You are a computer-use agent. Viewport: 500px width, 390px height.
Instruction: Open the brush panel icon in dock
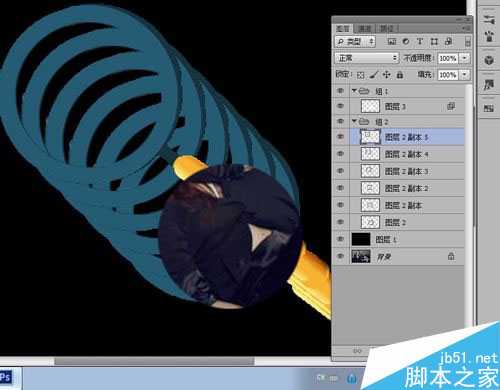489,36
